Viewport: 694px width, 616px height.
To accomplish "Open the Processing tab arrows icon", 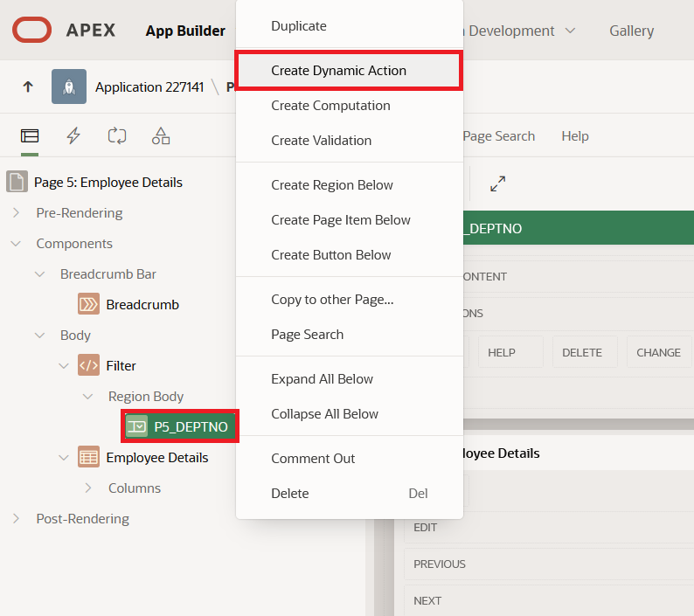I will click(x=117, y=135).
